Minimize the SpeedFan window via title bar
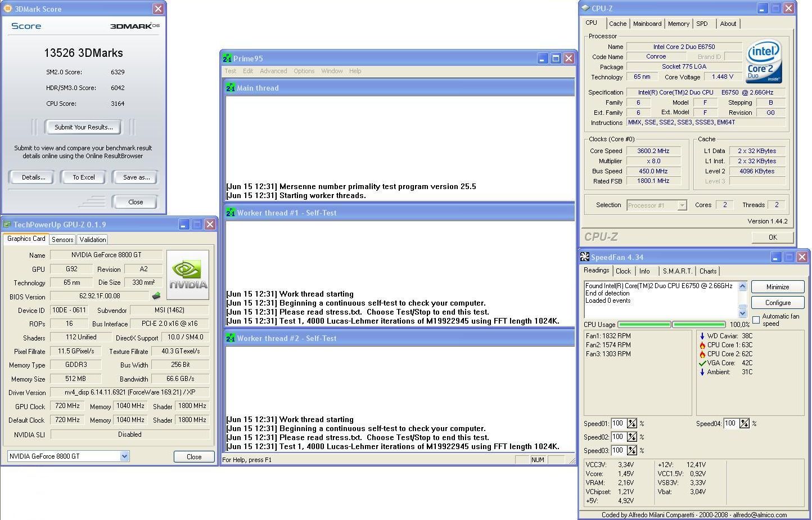Viewport: 812px width, 520px height. (x=775, y=257)
